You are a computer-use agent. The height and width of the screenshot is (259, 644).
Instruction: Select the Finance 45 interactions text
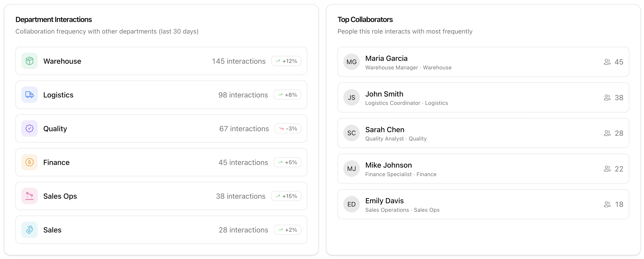pos(243,162)
